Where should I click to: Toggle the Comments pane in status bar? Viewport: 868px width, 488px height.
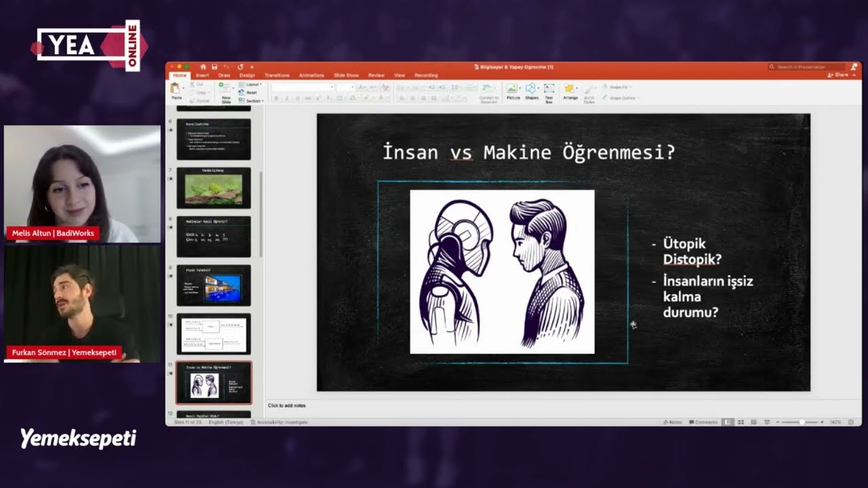pyautogui.click(x=703, y=422)
